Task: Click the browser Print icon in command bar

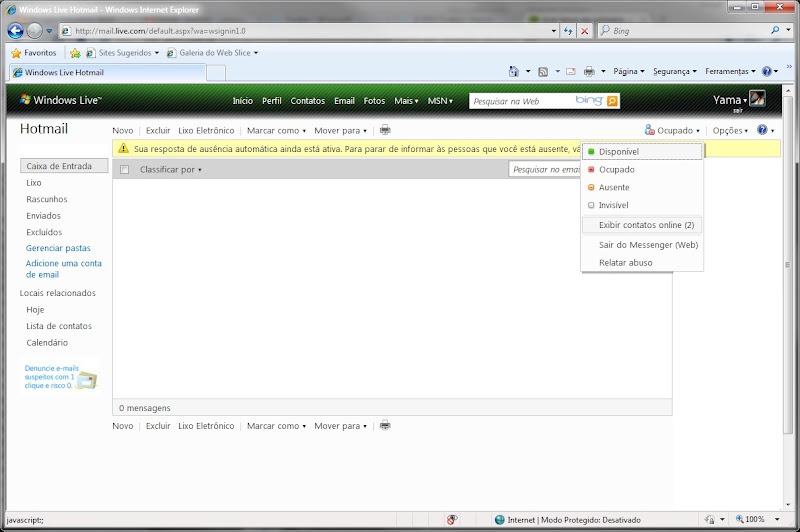Action: [589, 71]
